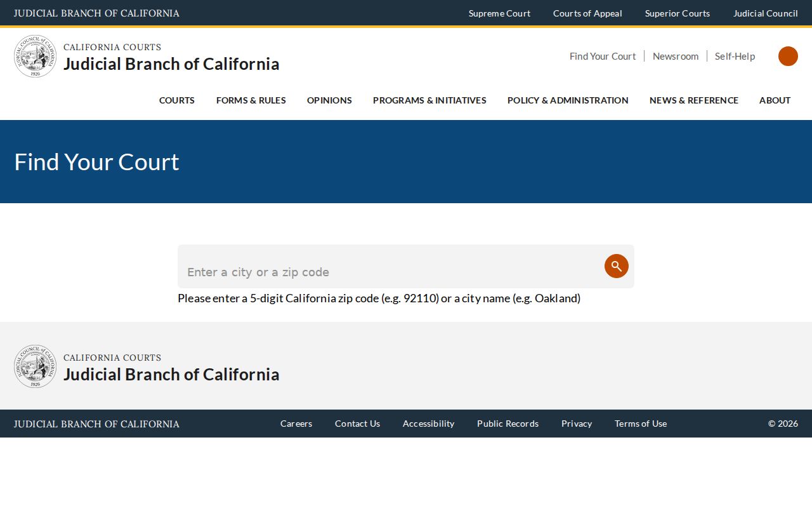Open the About menu
Image resolution: width=812 pixels, height=508 pixels.
775,100
